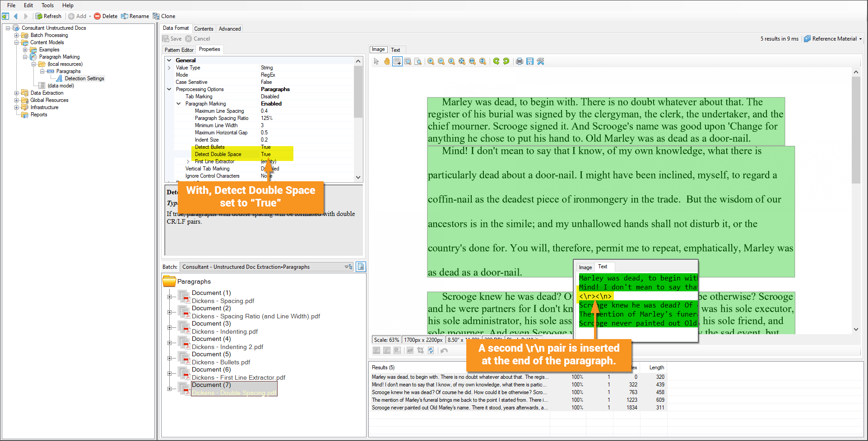
Task: Expand the Batch Processing tree node
Action: [x=17, y=35]
